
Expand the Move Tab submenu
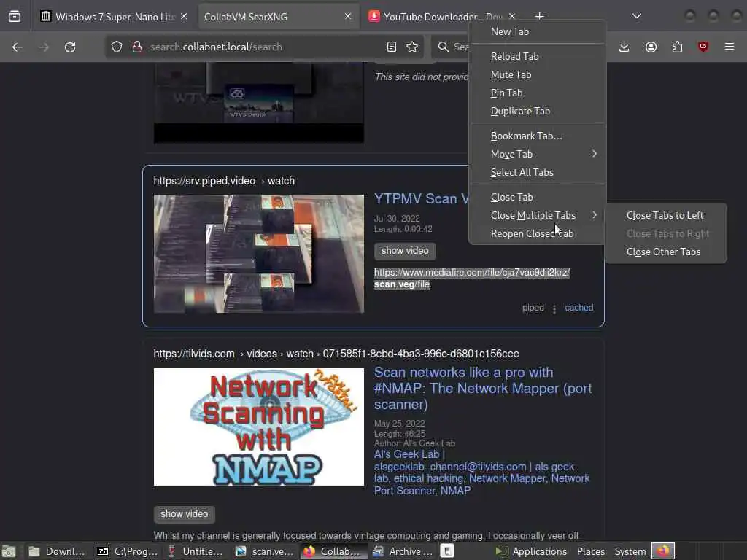coord(538,154)
